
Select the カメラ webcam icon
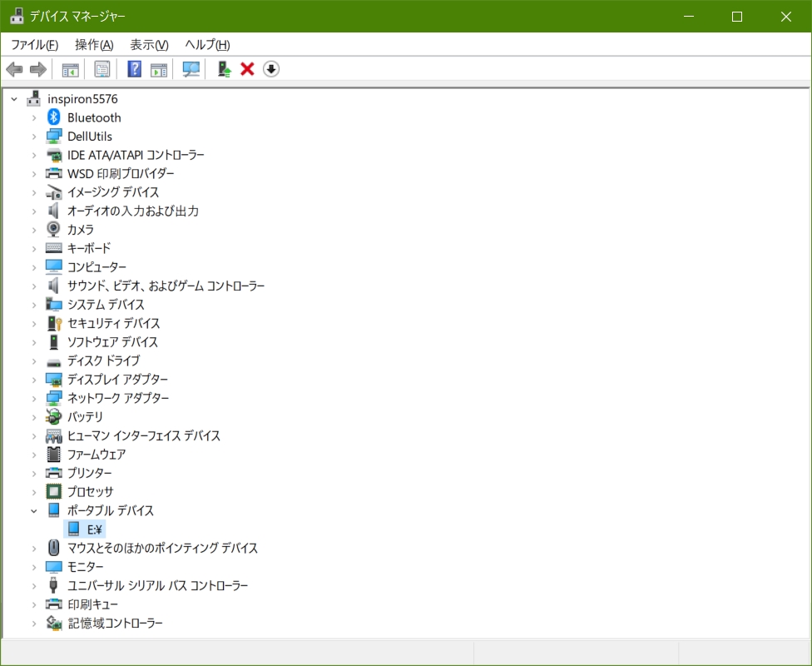coord(53,229)
